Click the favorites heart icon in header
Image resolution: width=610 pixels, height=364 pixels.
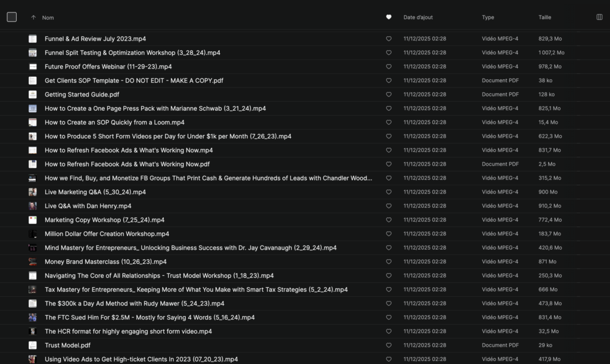[389, 17]
